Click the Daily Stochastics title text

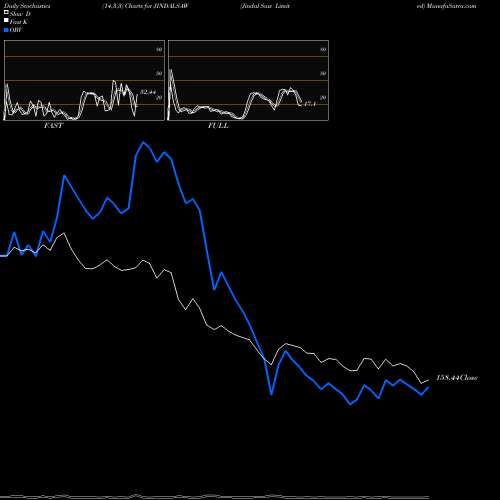pos(27,6)
